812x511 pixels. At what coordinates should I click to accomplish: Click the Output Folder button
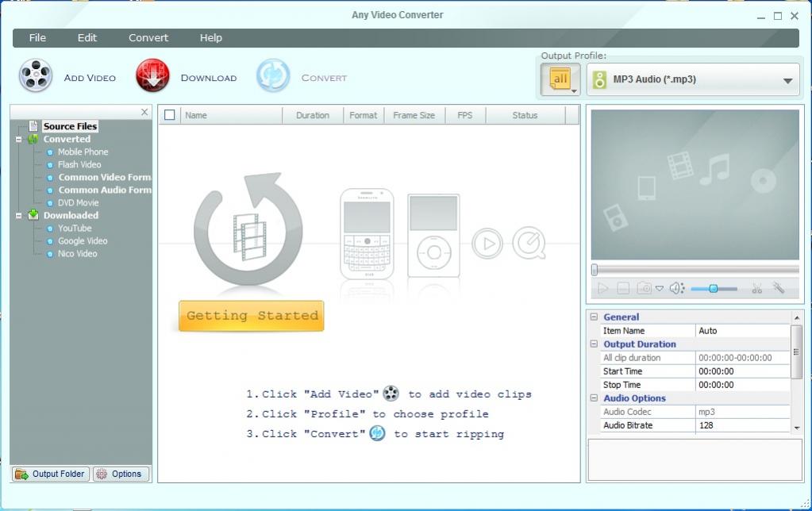[50, 474]
